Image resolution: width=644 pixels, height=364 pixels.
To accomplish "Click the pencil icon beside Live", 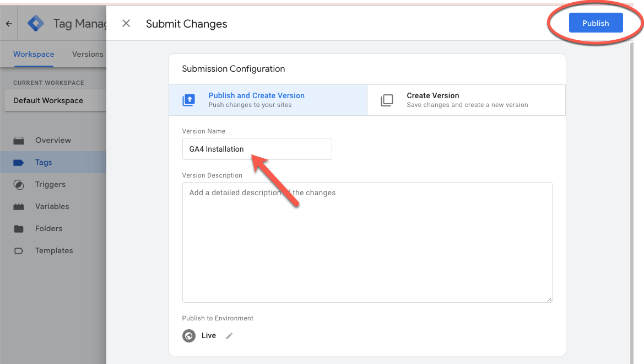I will (229, 335).
